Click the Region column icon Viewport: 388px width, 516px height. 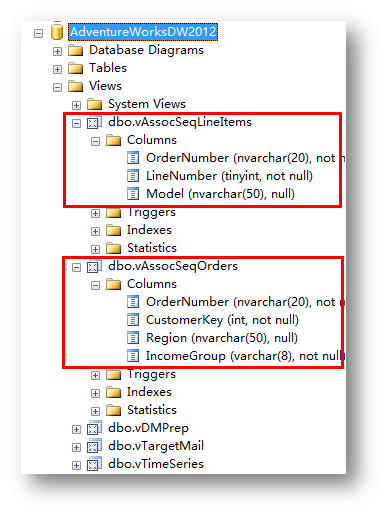[133, 338]
